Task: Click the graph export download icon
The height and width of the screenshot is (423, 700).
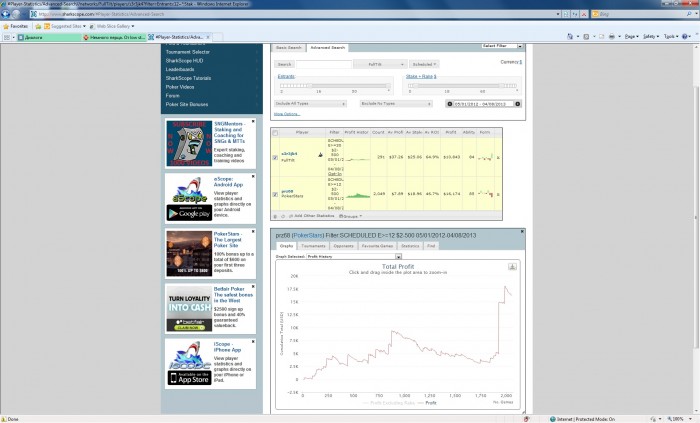Action: point(512,266)
